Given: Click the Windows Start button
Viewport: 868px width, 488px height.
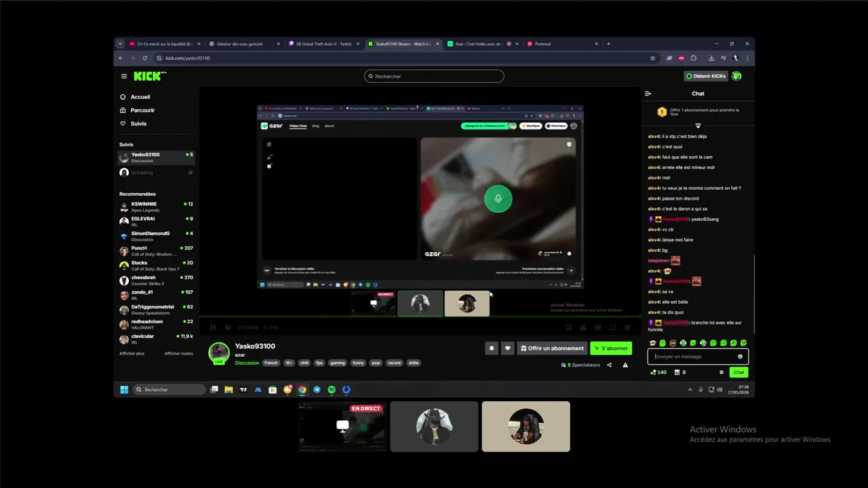Looking at the screenshot, I should pos(124,390).
